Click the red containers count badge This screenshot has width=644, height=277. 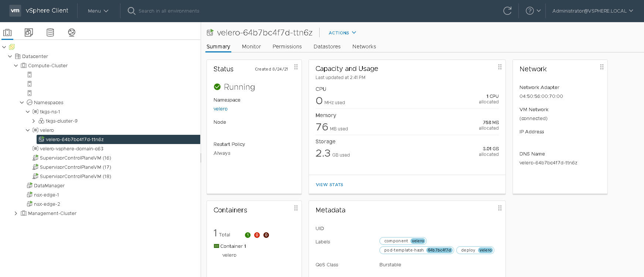257,235
